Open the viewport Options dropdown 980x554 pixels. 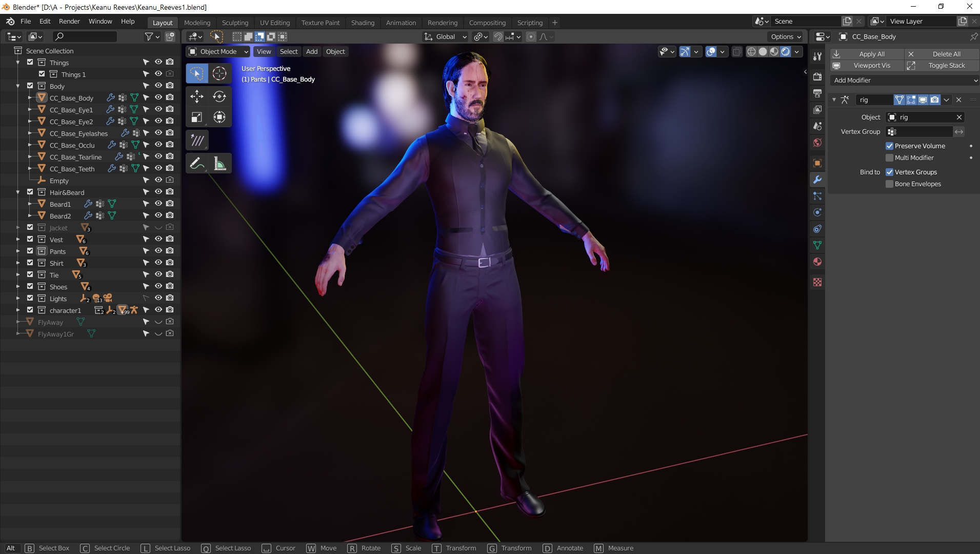(786, 37)
